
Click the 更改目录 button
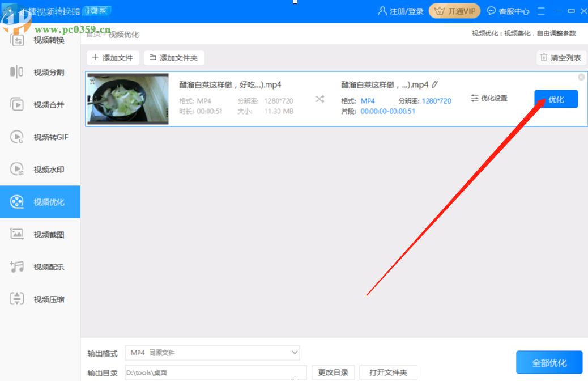click(x=333, y=372)
